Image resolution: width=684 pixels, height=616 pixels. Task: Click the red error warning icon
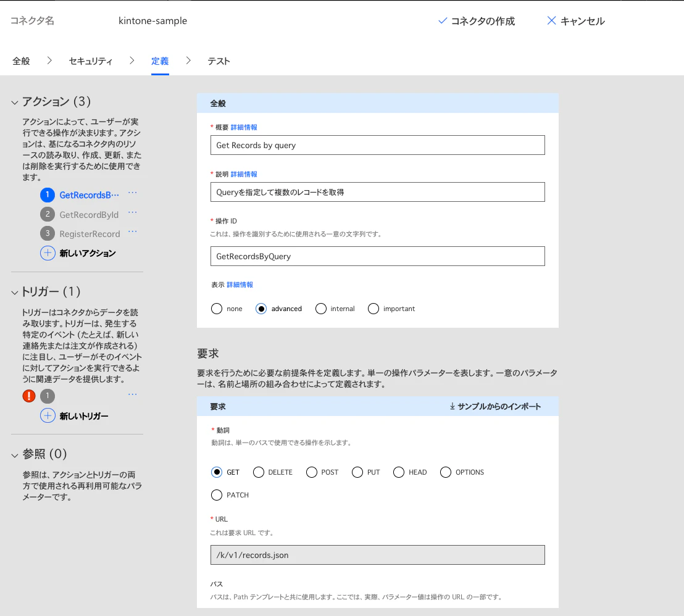(x=29, y=396)
